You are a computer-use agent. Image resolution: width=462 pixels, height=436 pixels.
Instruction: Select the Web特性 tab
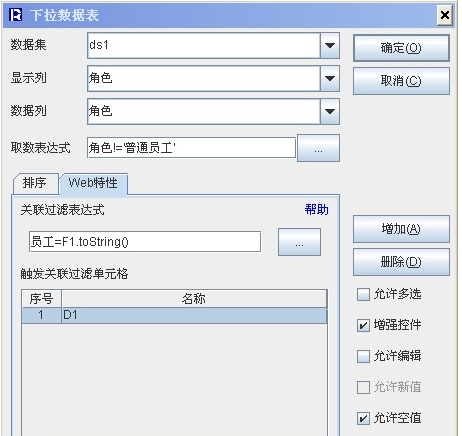(x=93, y=183)
